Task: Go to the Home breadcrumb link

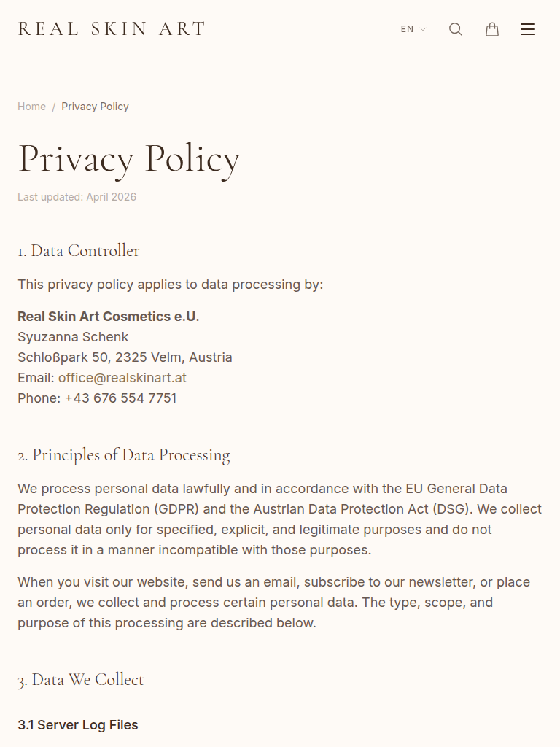Action: pyautogui.click(x=31, y=107)
